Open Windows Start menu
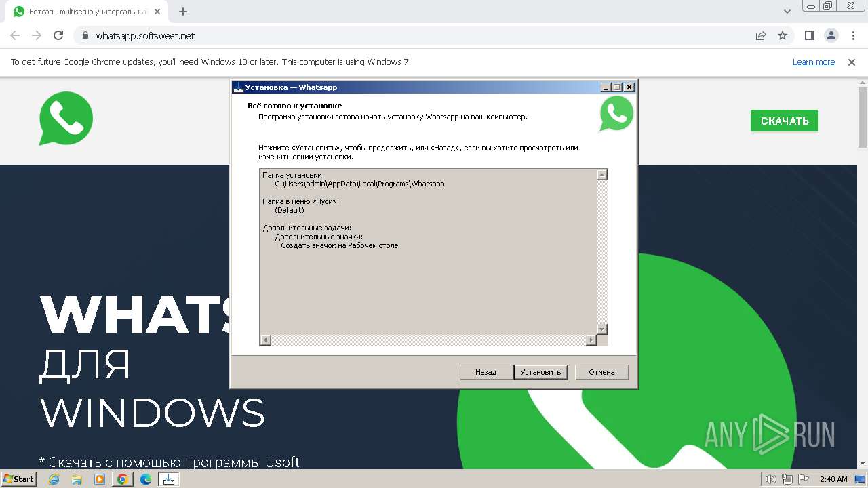868x488 pixels. 19,479
